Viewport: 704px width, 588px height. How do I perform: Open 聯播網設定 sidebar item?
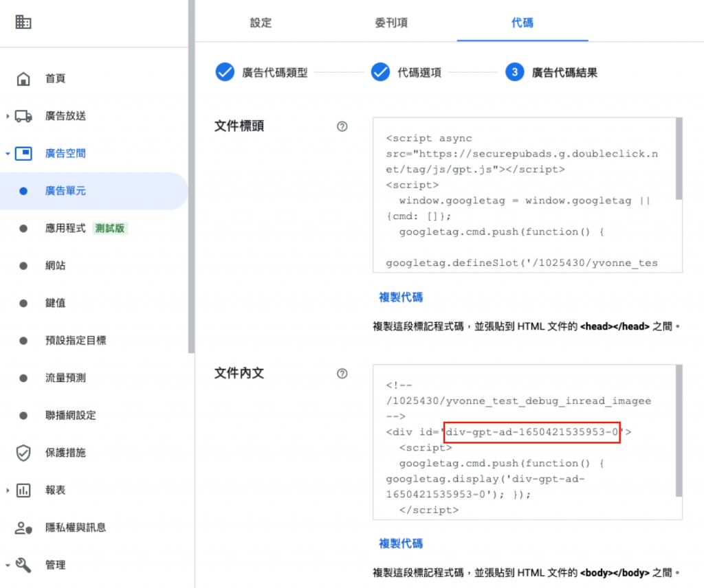(x=93, y=416)
